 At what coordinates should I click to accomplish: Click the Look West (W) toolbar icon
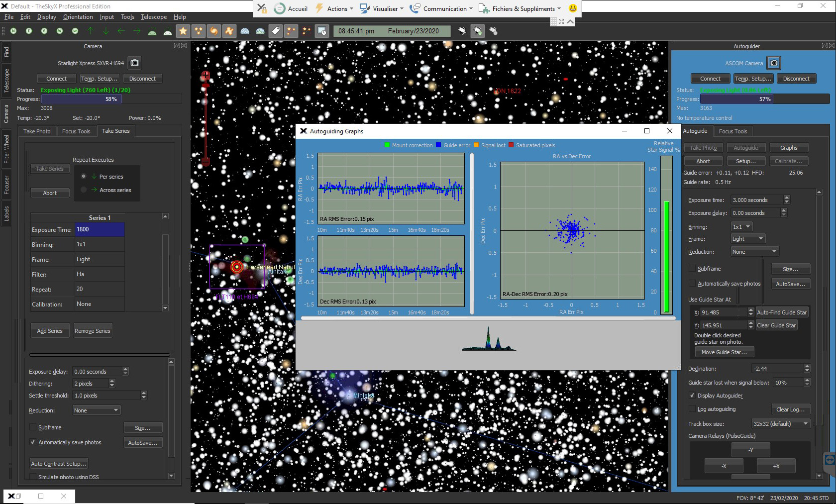(x=60, y=31)
